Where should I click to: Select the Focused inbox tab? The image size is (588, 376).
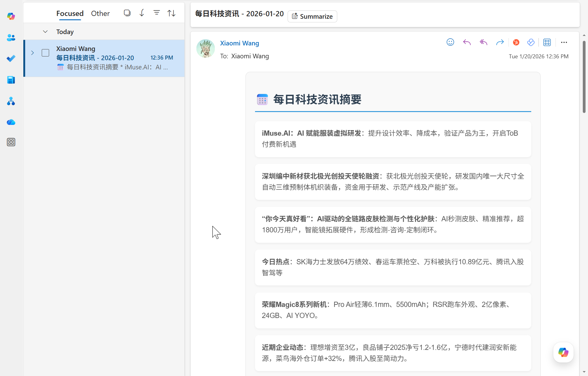(x=70, y=14)
